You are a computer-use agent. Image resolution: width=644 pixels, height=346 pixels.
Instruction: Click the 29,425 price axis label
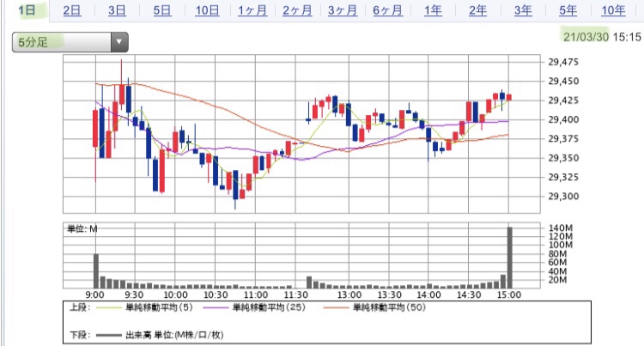click(x=563, y=100)
